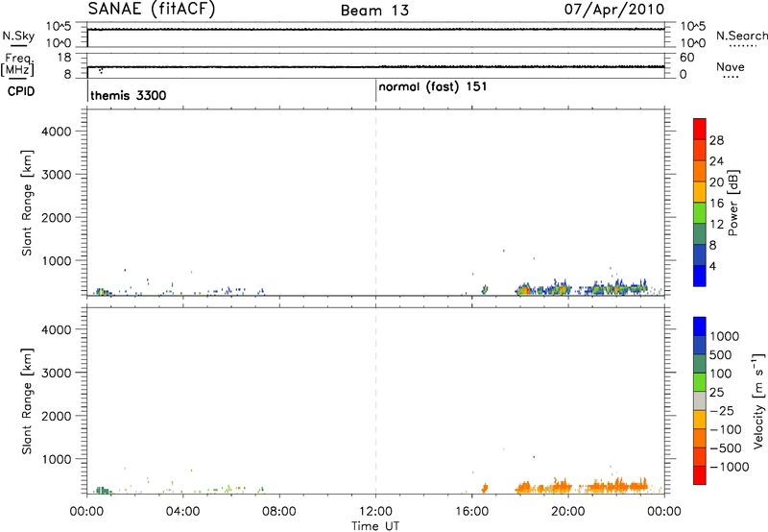Viewport: 768px width, 532px height.
Task: Click the "Power [dB]" colorbar title
Action: 732,203
